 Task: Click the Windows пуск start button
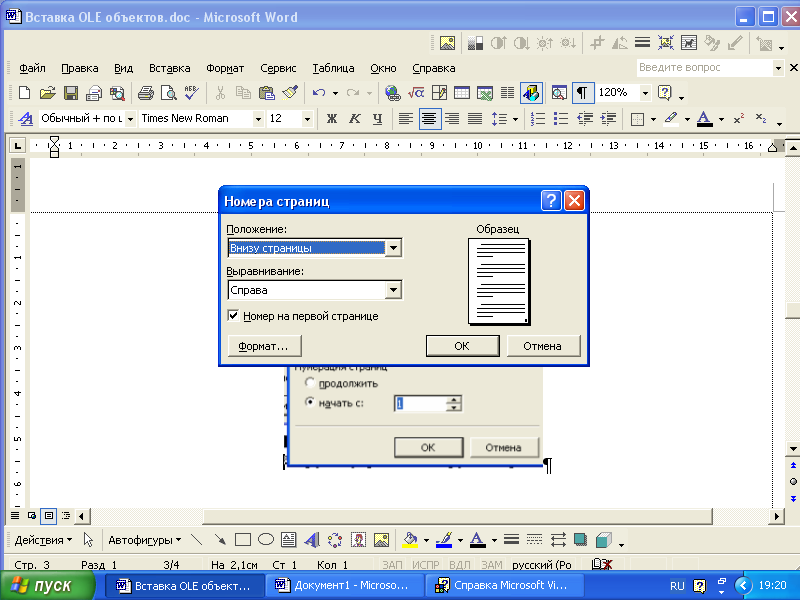click(47, 585)
